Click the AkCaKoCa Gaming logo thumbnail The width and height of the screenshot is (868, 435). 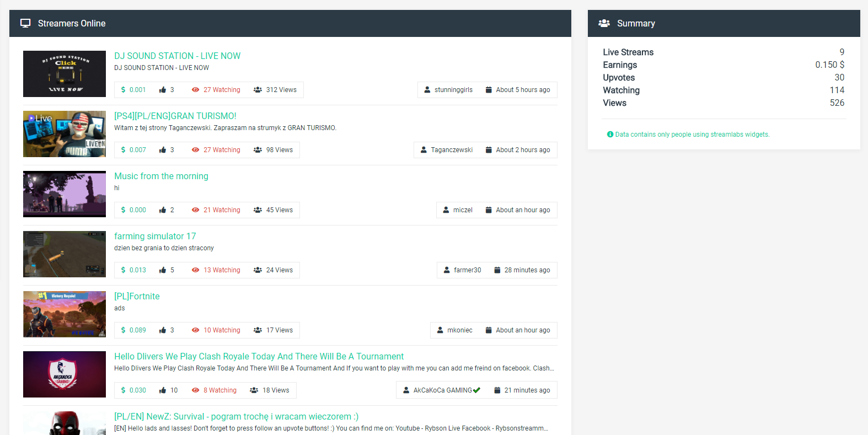pos(65,374)
